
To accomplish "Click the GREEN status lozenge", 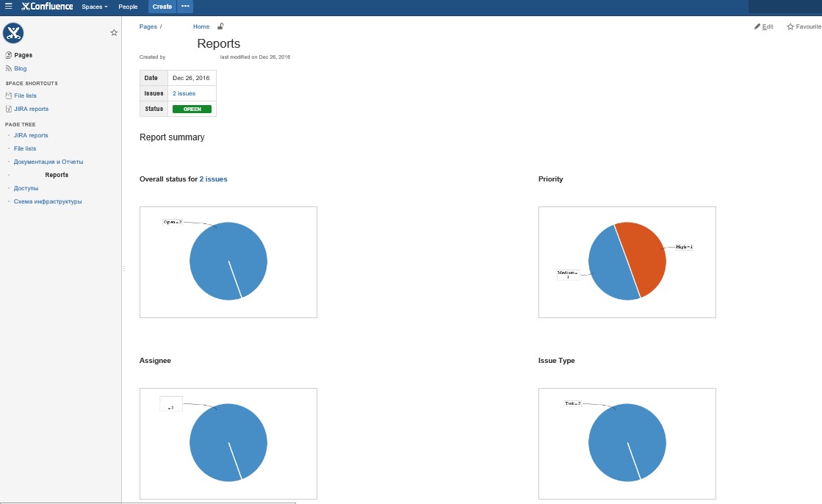I will click(x=192, y=109).
